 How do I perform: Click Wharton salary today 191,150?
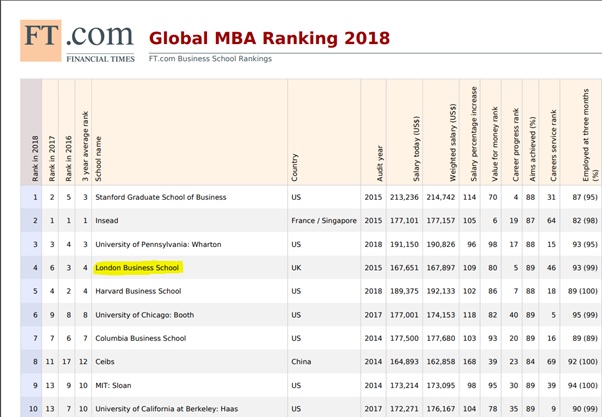pyautogui.click(x=404, y=245)
